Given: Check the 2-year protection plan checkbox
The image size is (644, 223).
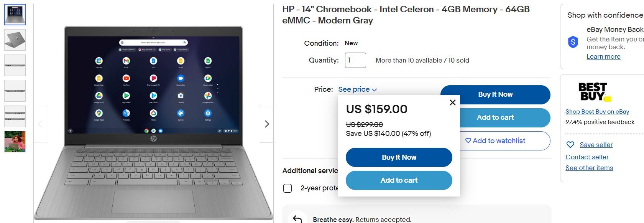Looking at the screenshot, I should [x=287, y=188].
